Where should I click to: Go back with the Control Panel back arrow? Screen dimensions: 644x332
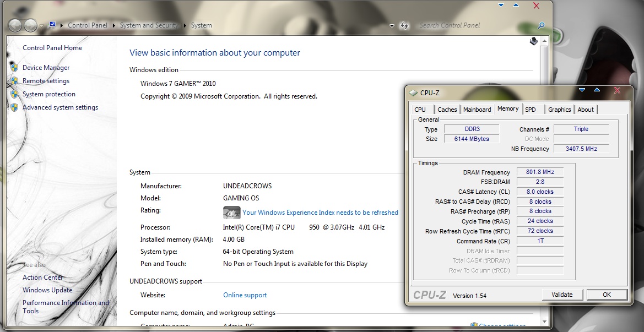tap(15, 25)
